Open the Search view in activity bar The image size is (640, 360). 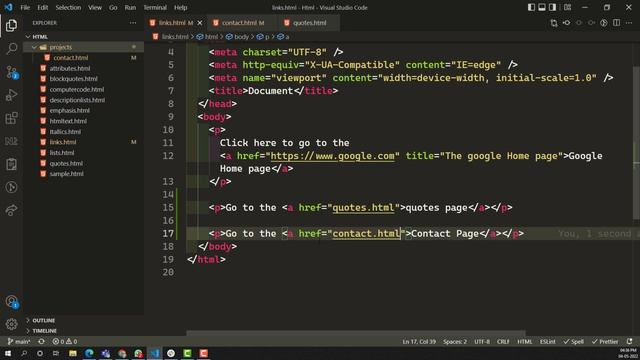click(11, 49)
